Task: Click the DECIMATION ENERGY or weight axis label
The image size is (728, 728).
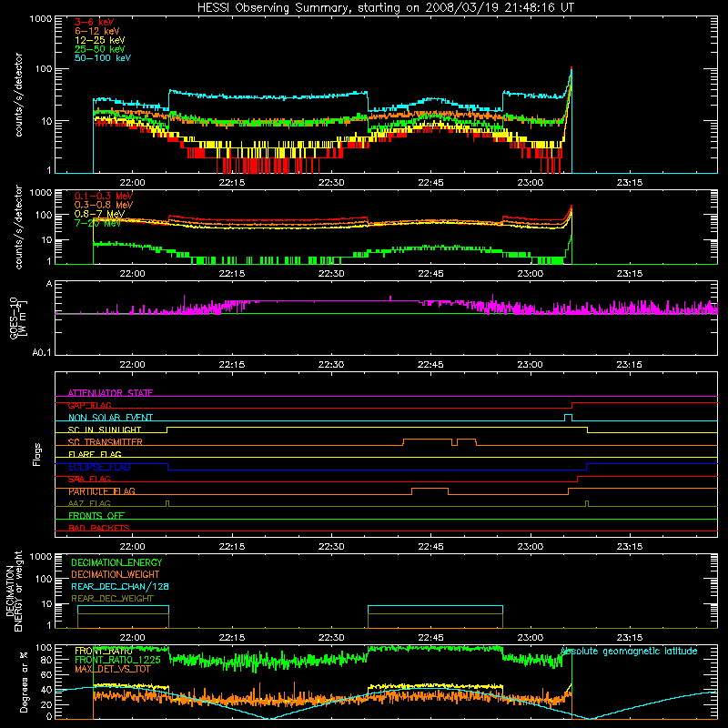Action: (14, 591)
